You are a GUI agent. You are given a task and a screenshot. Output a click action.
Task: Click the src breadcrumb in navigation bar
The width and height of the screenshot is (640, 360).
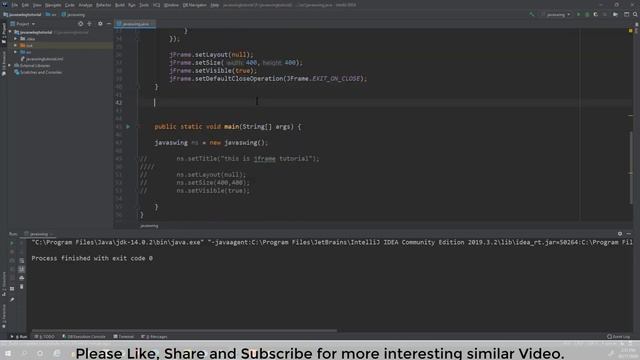tap(51, 15)
